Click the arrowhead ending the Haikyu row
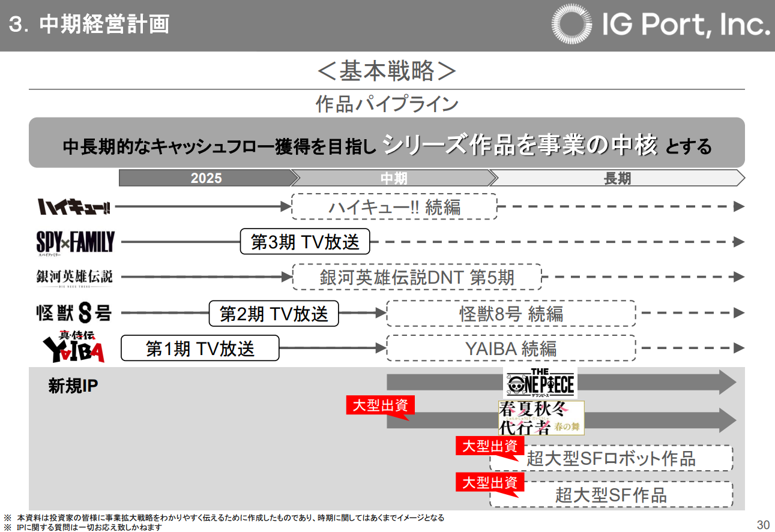Image resolution: width=775 pixels, height=532 pixels. coord(740,207)
